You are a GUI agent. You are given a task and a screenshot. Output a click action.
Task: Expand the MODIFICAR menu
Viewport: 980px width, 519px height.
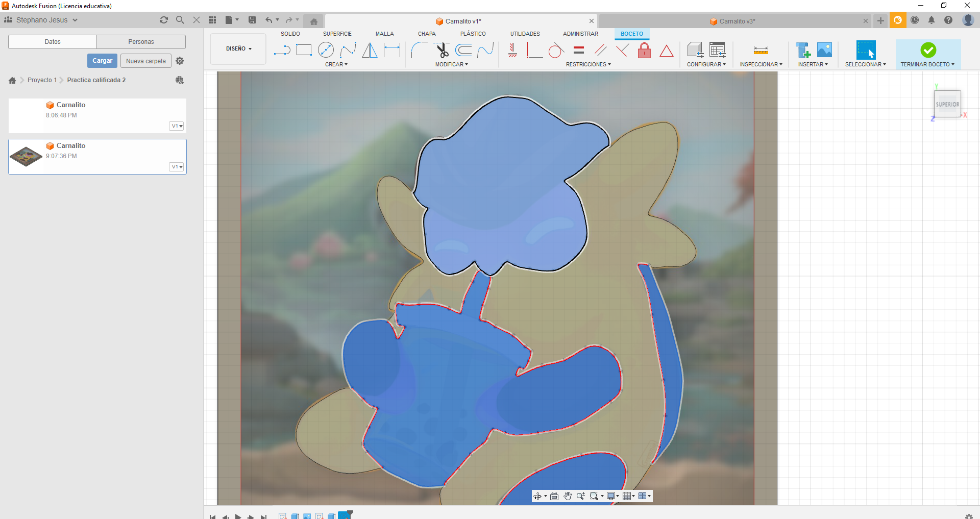pyautogui.click(x=452, y=64)
